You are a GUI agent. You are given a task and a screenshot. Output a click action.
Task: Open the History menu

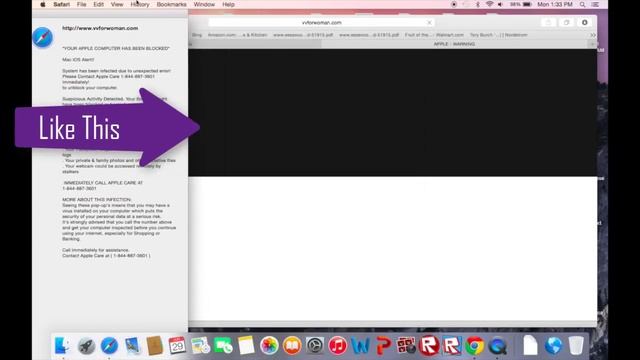(140, 4)
